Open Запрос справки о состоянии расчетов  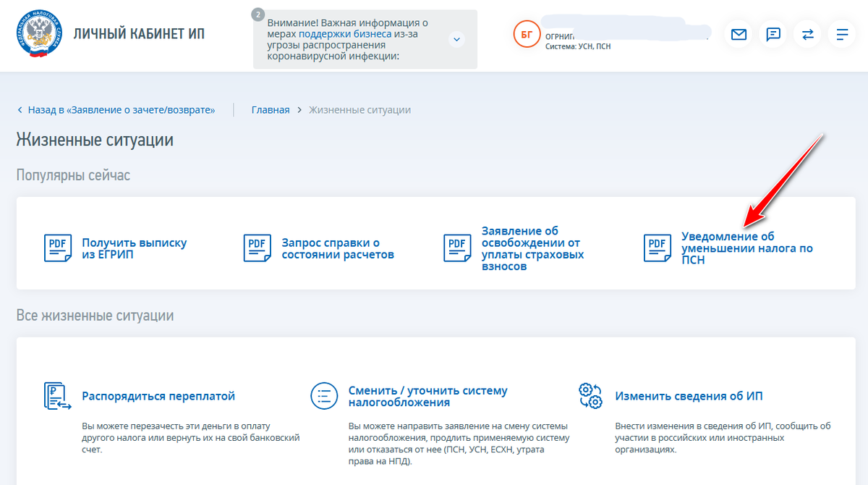(338, 248)
